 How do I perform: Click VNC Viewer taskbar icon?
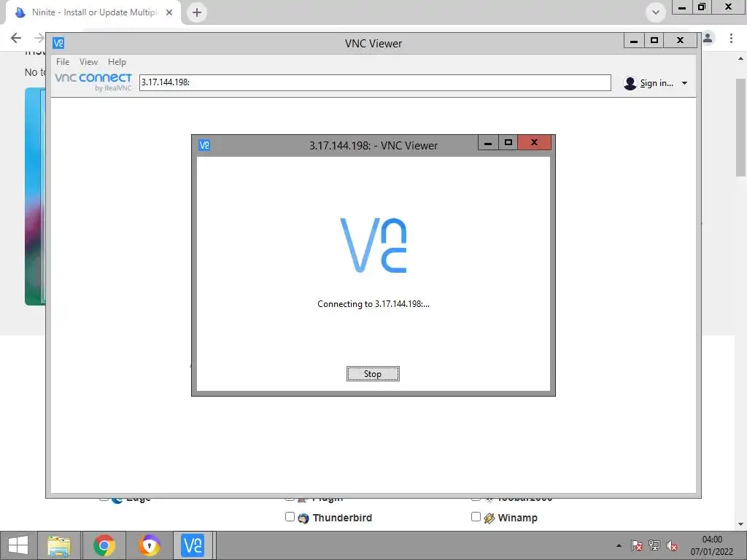click(193, 545)
